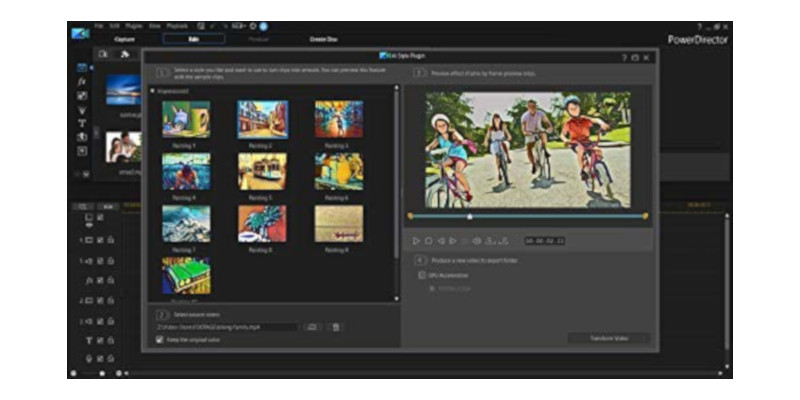Play the style preview
Viewport: 800px width, 400px height.
416,241
